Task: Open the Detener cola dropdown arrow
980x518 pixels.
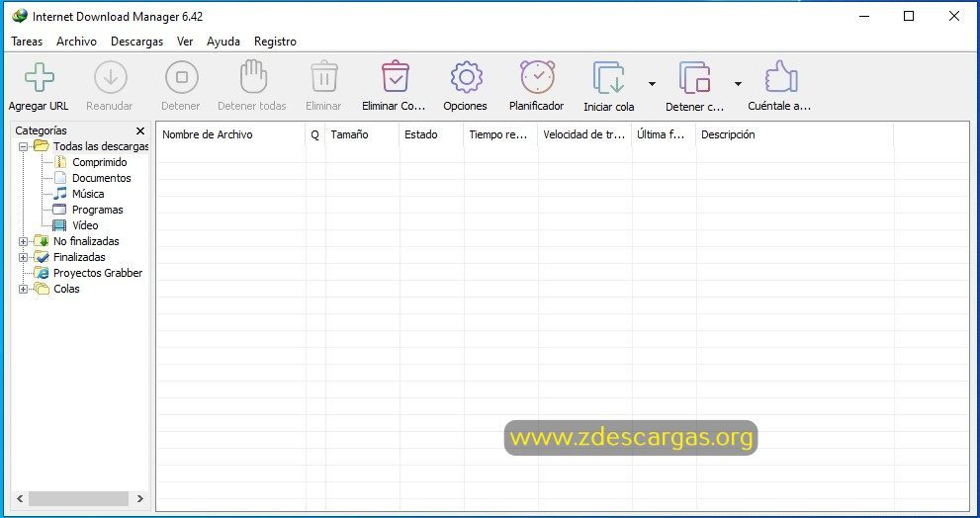Action: pos(738,84)
